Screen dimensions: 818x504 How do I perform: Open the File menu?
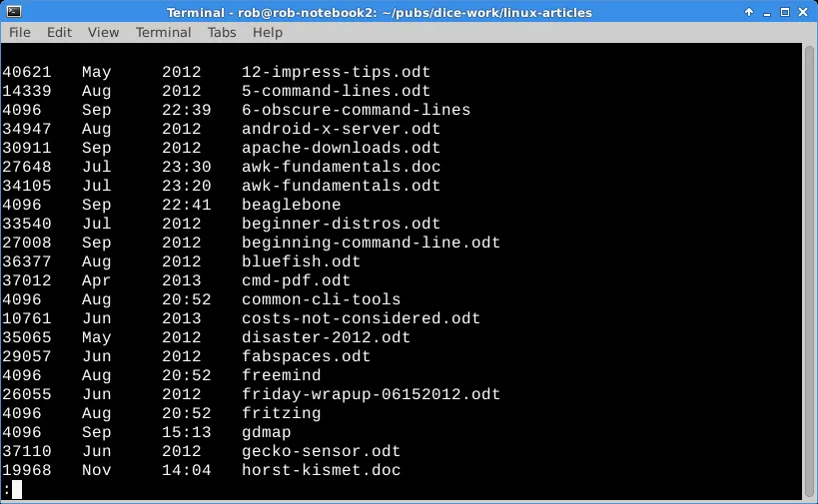pyautogui.click(x=20, y=32)
